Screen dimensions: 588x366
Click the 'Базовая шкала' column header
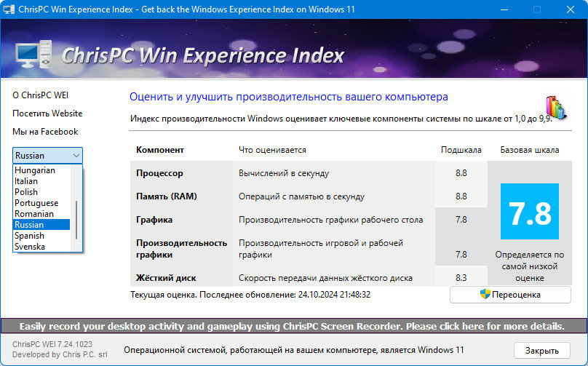point(530,150)
